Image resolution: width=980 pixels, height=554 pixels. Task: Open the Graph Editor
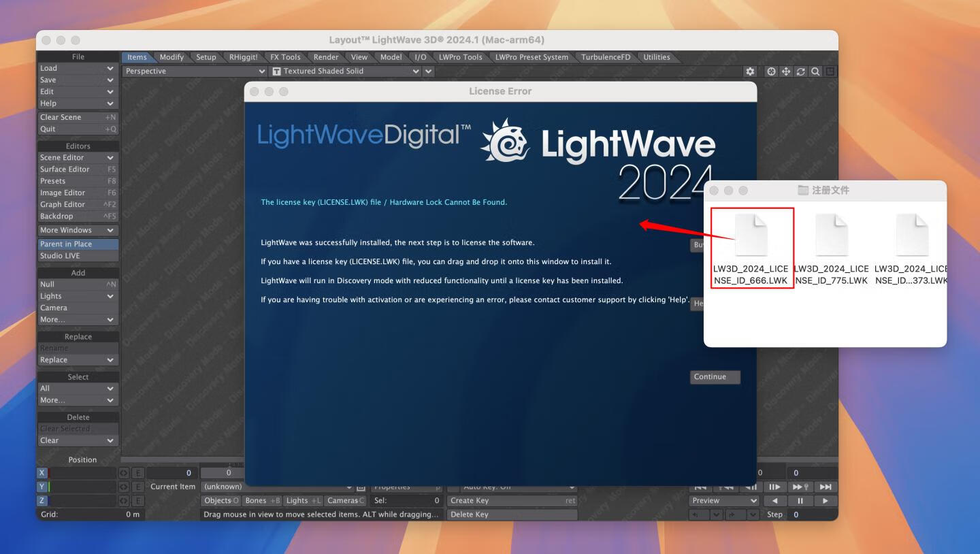tap(78, 204)
